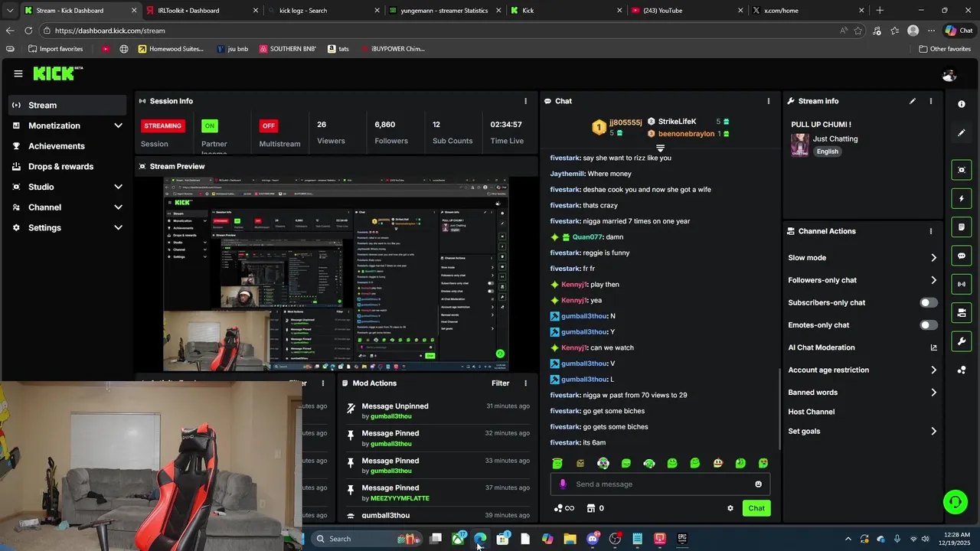The height and width of the screenshot is (551, 980).
Task: Open Channel Actions three-dot menu
Action: (931, 231)
